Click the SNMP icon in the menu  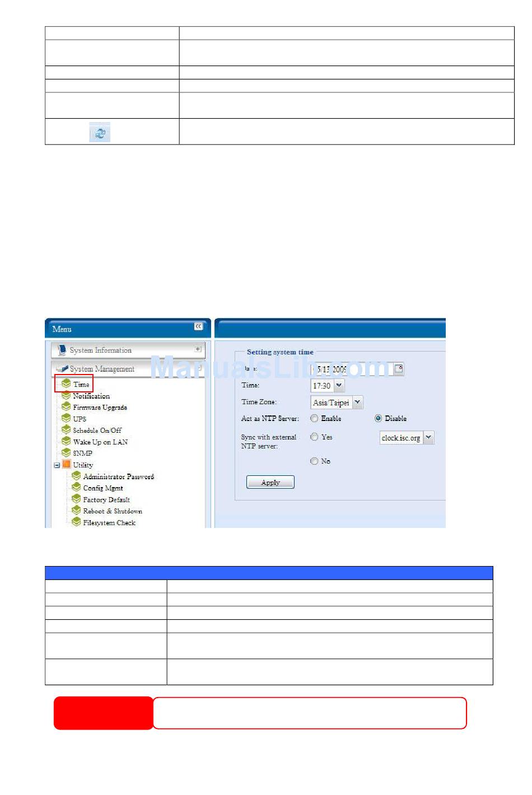[x=66, y=453]
